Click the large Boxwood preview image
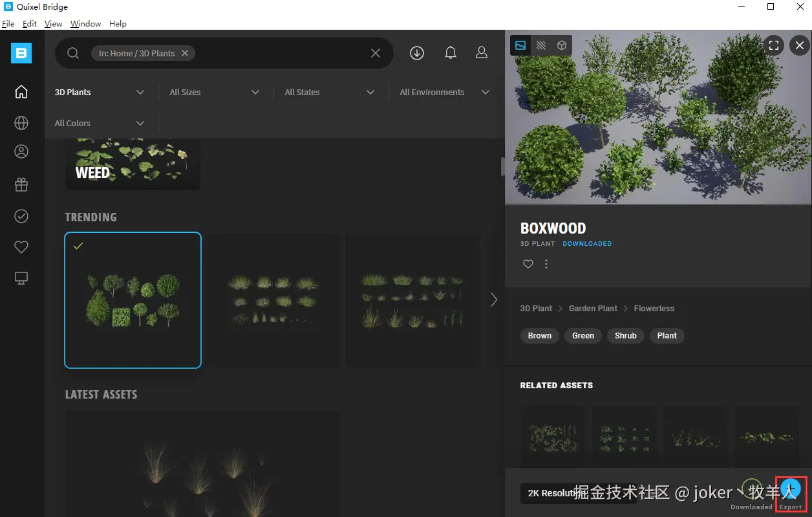The height and width of the screenshot is (517, 812). click(x=658, y=117)
